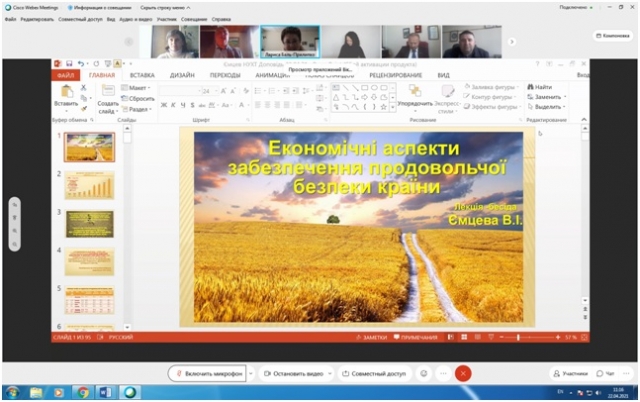Collapse the PowerPoint ribbon with chevron

(584, 120)
